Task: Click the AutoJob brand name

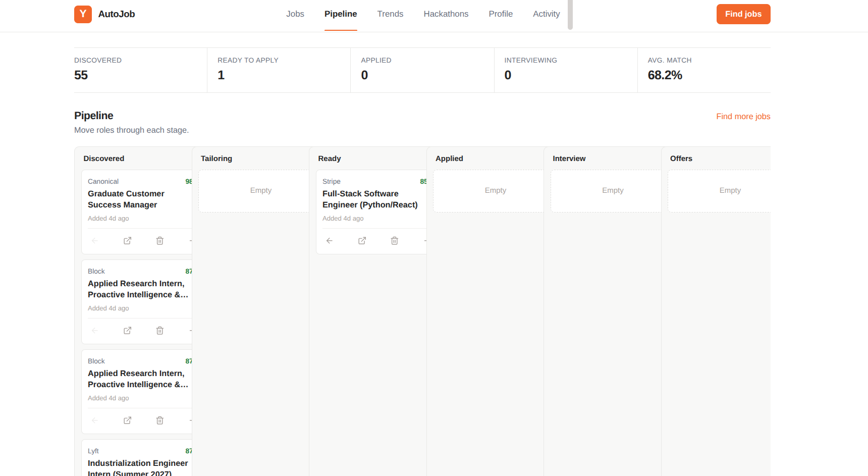Action: 117,14
